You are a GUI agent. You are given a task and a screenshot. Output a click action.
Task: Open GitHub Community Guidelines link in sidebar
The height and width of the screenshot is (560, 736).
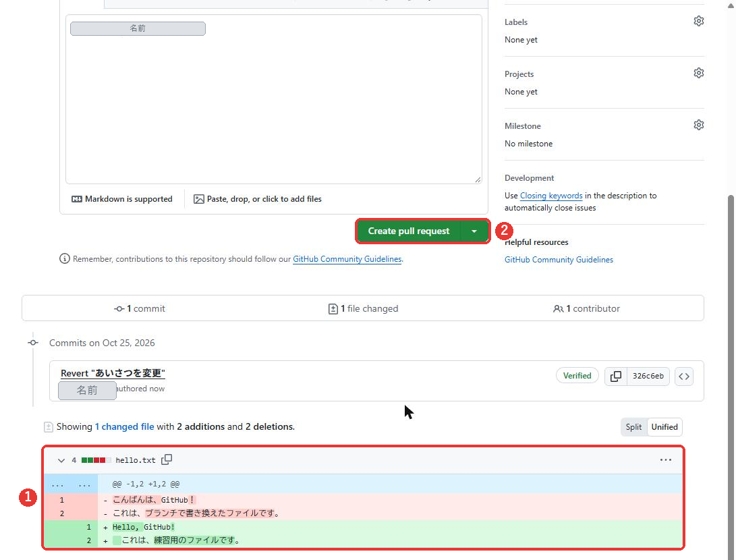tap(559, 260)
